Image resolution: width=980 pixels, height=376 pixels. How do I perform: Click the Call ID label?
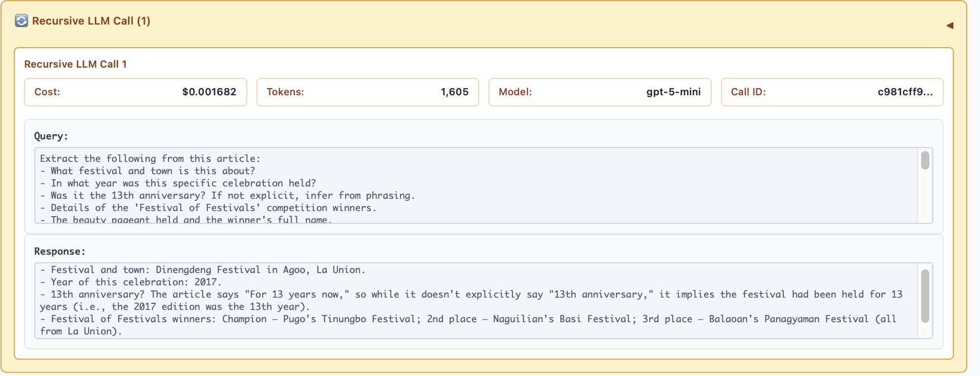click(748, 92)
